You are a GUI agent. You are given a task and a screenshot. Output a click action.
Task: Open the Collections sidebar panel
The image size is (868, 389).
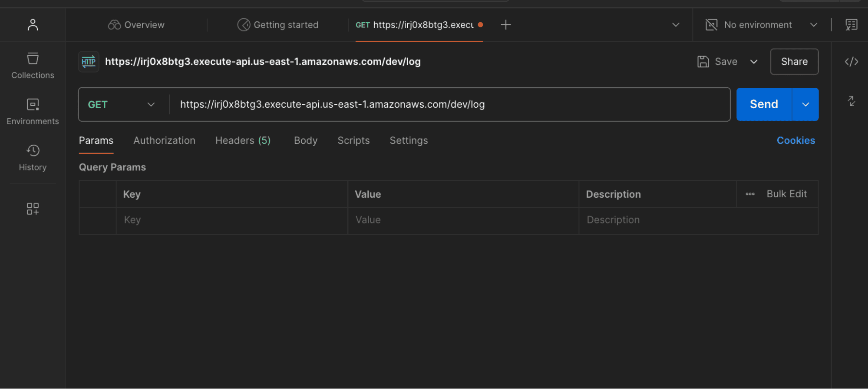tap(33, 66)
